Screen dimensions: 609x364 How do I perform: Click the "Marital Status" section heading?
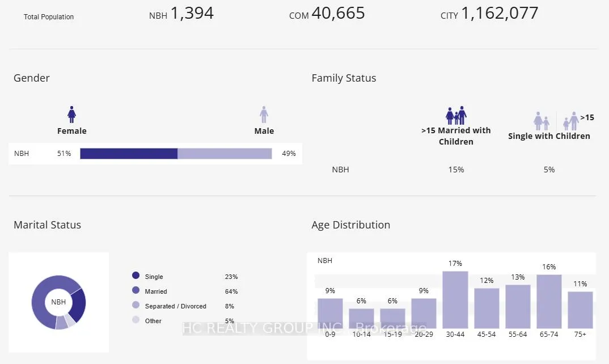point(48,225)
